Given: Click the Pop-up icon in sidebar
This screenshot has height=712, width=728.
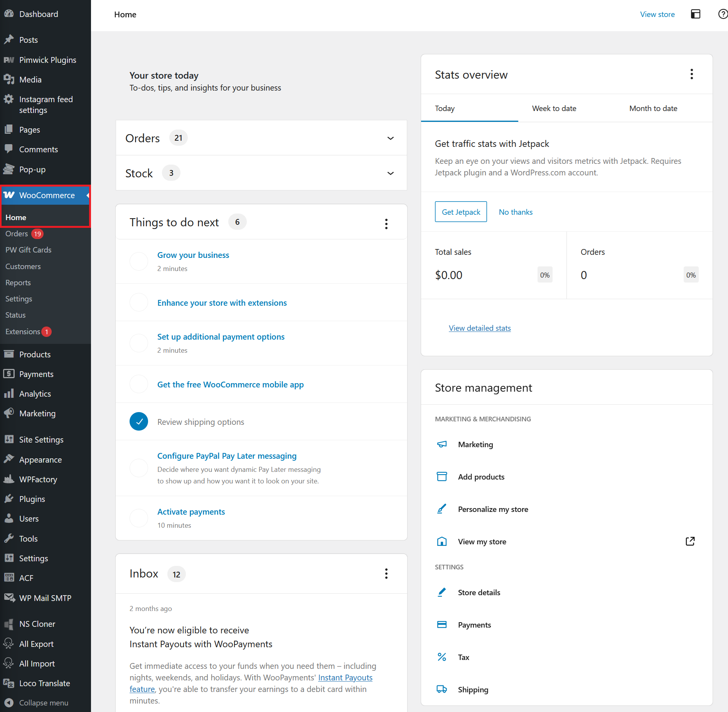Looking at the screenshot, I should pyautogui.click(x=9, y=169).
